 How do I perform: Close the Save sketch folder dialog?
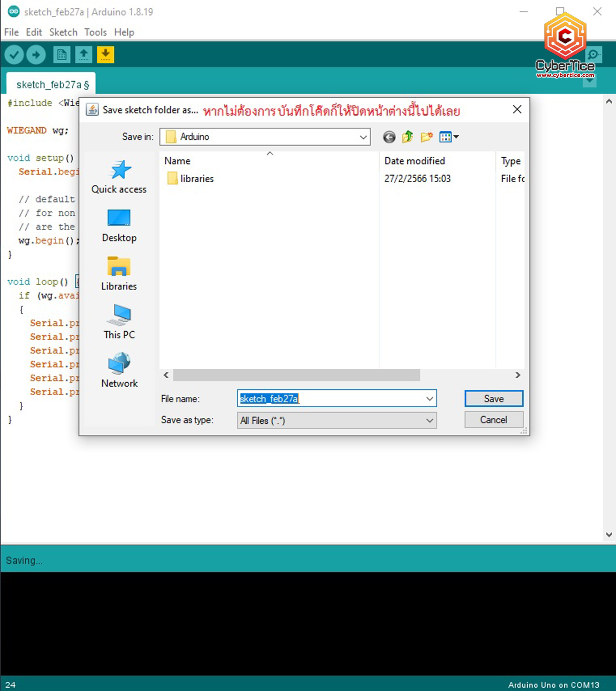pyautogui.click(x=517, y=109)
